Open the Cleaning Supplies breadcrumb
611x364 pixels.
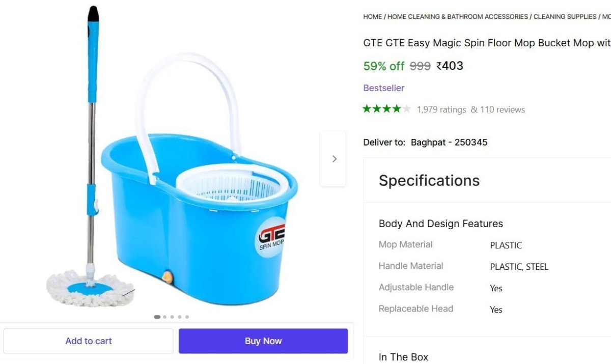pos(565,17)
